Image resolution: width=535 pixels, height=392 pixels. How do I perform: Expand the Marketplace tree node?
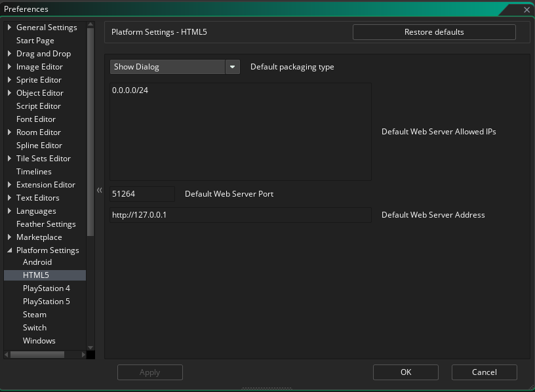click(9, 237)
